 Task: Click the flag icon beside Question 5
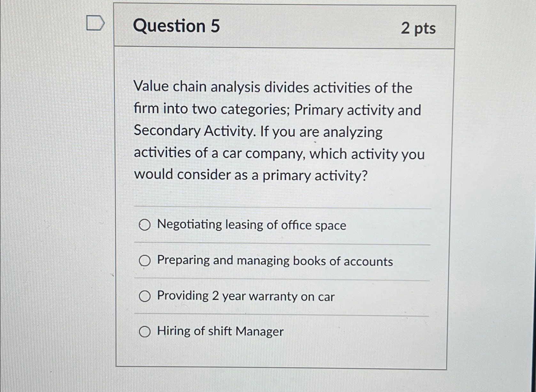point(95,23)
